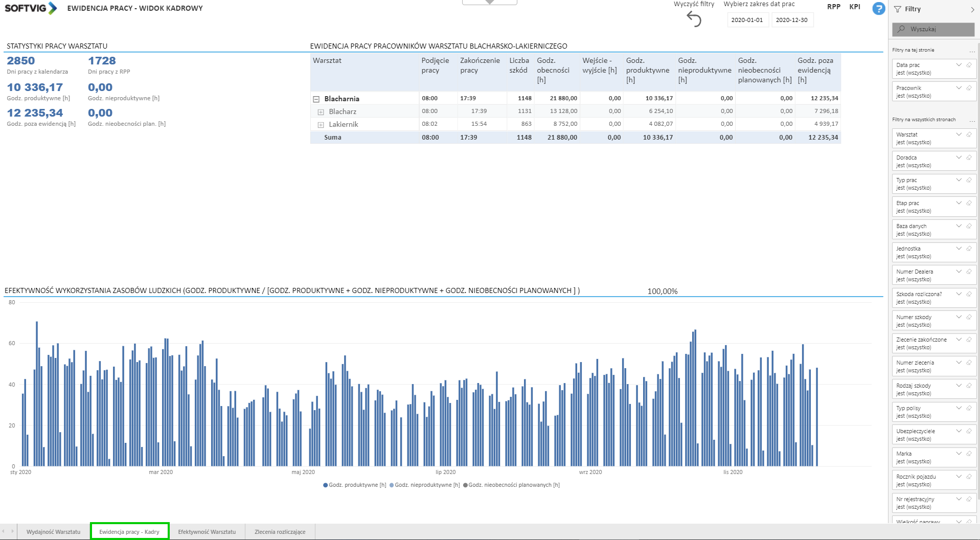Open help via the blue question mark
Screen dimensions: 980x540
tap(878, 9)
